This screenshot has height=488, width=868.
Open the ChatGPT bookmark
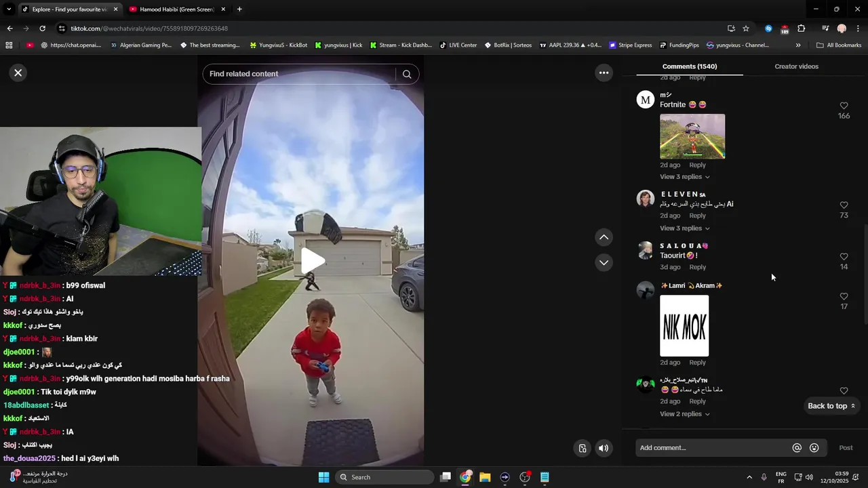click(71, 45)
